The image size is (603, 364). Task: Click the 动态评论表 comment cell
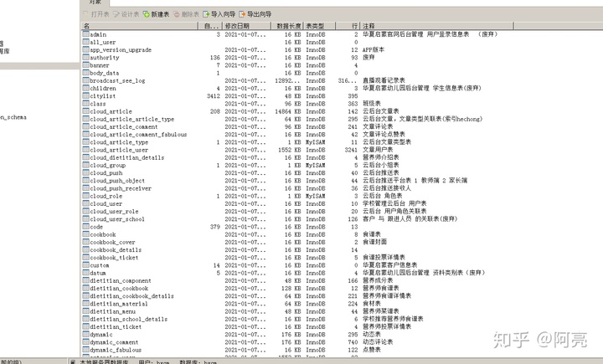pyautogui.click(x=378, y=341)
